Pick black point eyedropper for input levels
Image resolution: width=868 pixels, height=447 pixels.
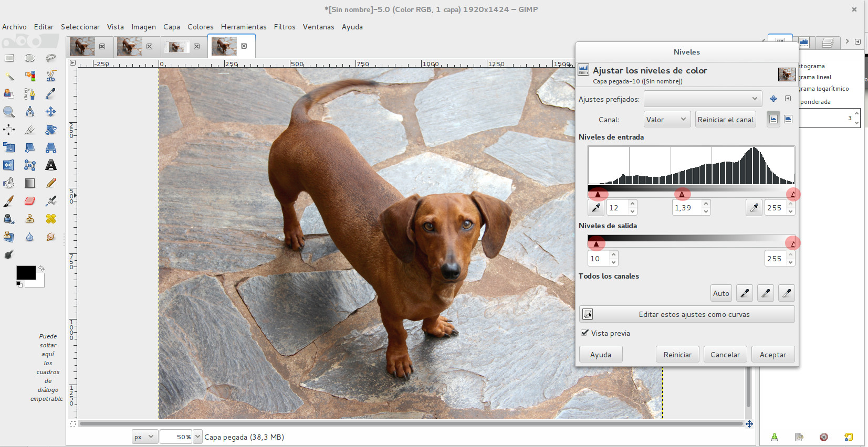coord(596,208)
